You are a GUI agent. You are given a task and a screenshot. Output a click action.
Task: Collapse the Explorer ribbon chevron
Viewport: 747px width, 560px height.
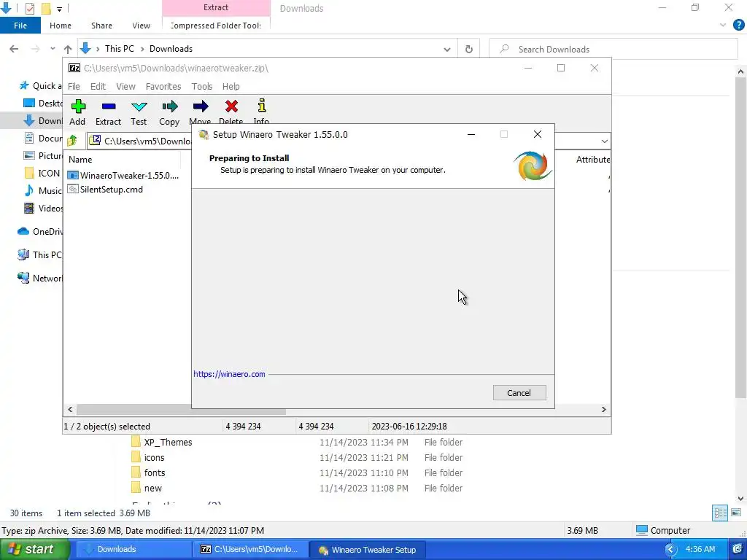point(723,26)
